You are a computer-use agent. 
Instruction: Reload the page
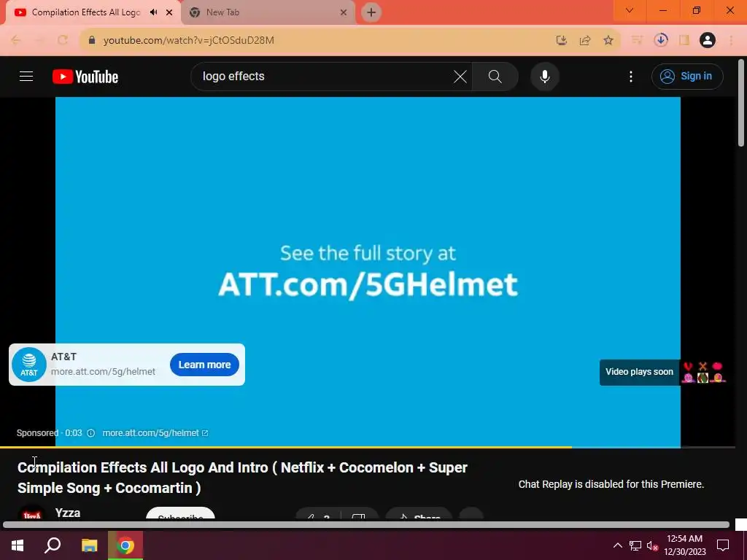pos(63,40)
